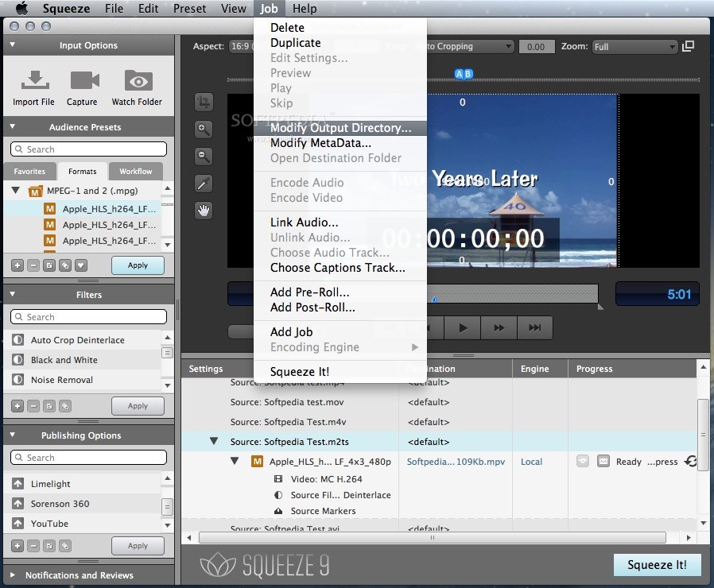Switch to the Workflow tab
Image resolution: width=714 pixels, height=588 pixels.
click(x=136, y=171)
